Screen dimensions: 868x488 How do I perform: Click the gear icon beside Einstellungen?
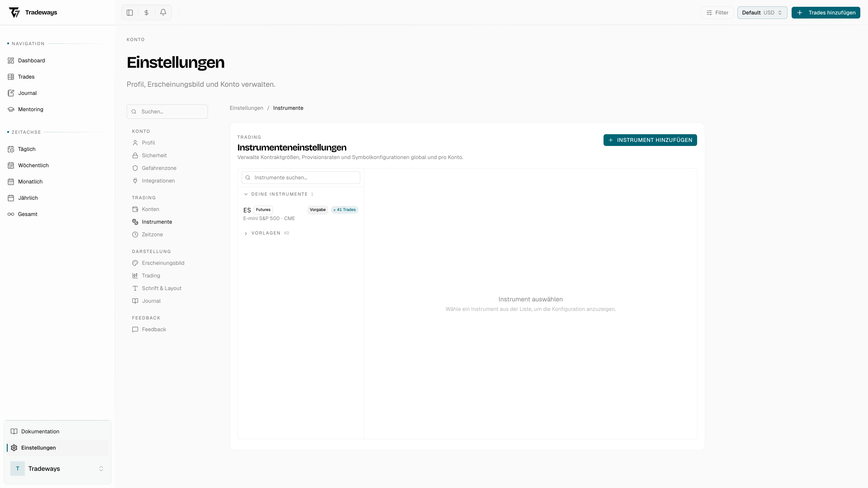(x=14, y=448)
